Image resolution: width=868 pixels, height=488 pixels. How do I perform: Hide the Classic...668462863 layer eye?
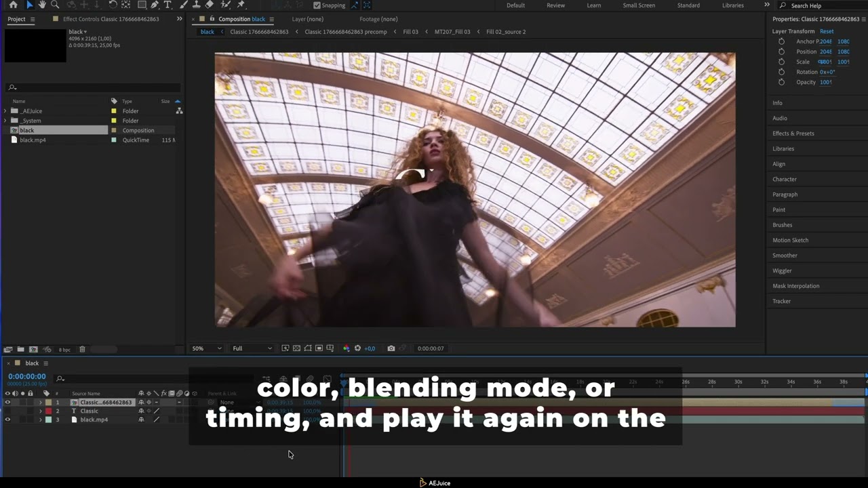click(x=7, y=402)
